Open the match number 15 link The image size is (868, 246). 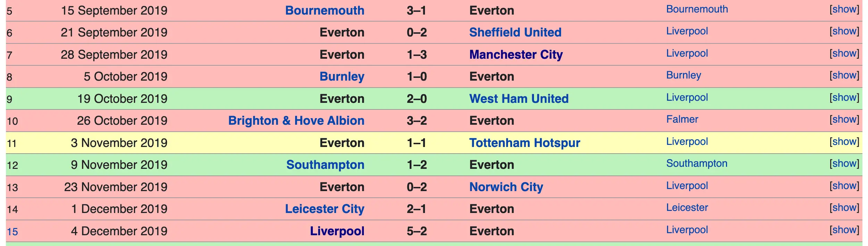tap(12, 232)
